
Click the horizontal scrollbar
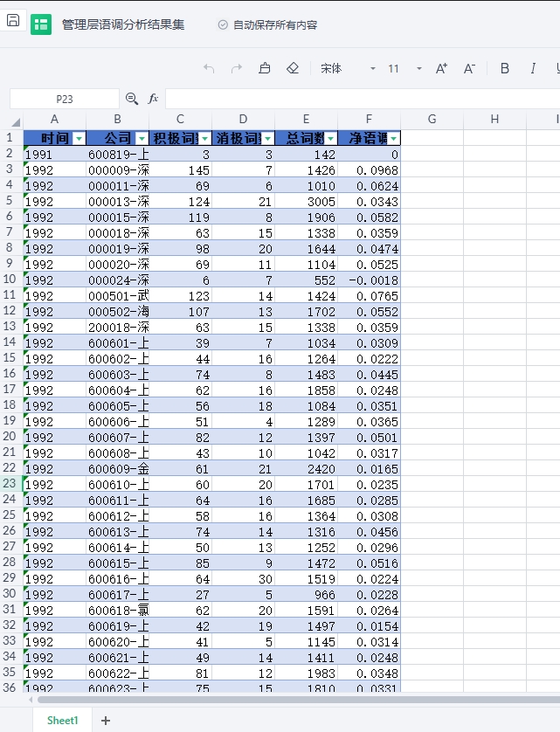pos(299,700)
